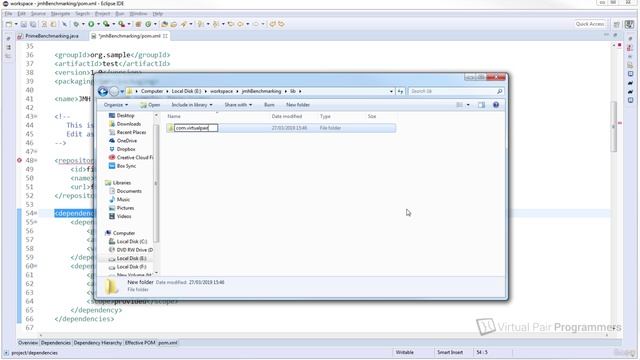Click the Name column header in Explorer

(x=174, y=117)
